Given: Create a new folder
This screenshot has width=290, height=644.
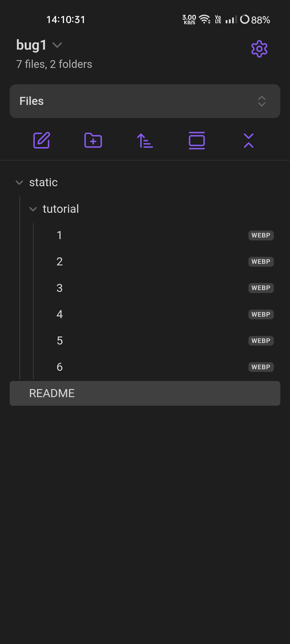Looking at the screenshot, I should tap(93, 140).
